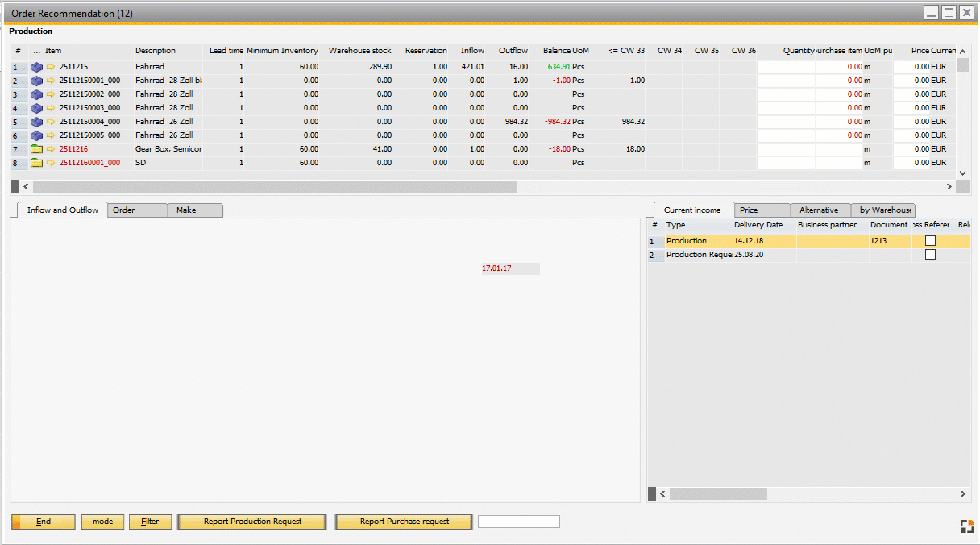Click the empty input field next to Report Purchase request
This screenshot has height=545, width=980.
(x=518, y=521)
